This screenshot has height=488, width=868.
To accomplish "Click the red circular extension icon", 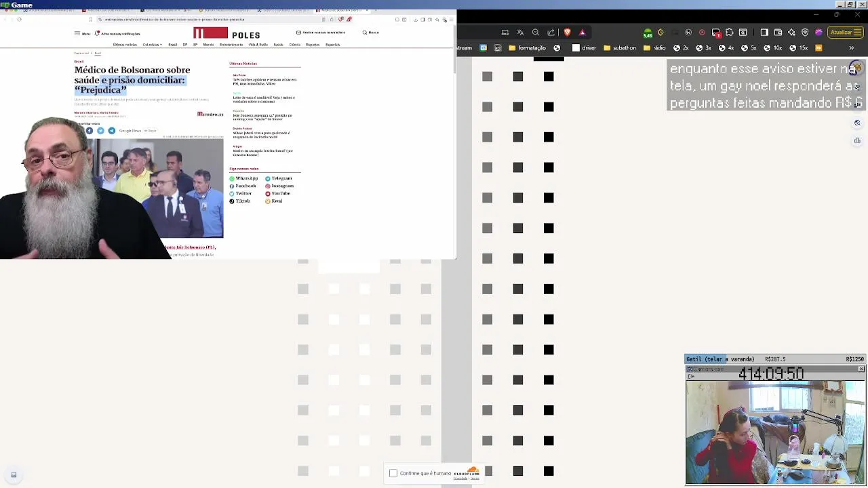I will coord(702,33).
